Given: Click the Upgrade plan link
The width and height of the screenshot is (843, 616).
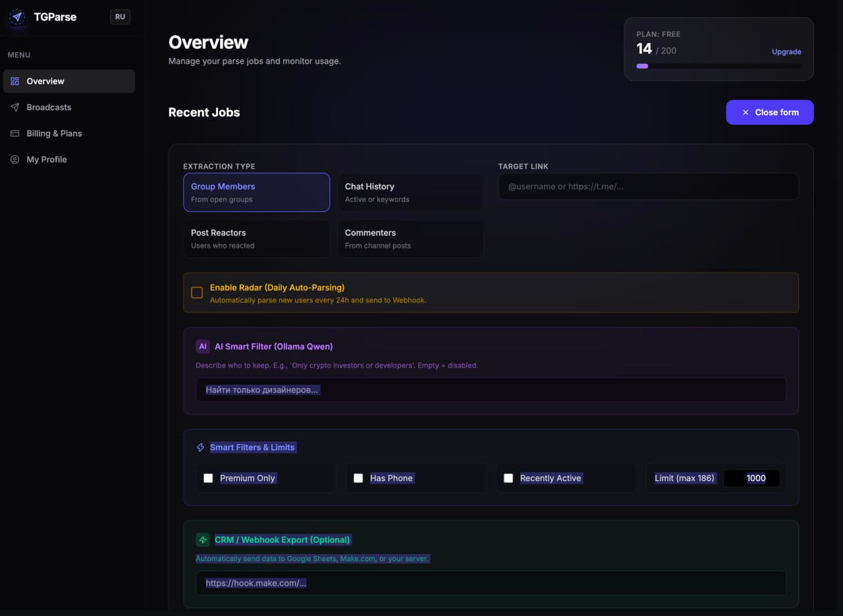Looking at the screenshot, I should [x=786, y=51].
